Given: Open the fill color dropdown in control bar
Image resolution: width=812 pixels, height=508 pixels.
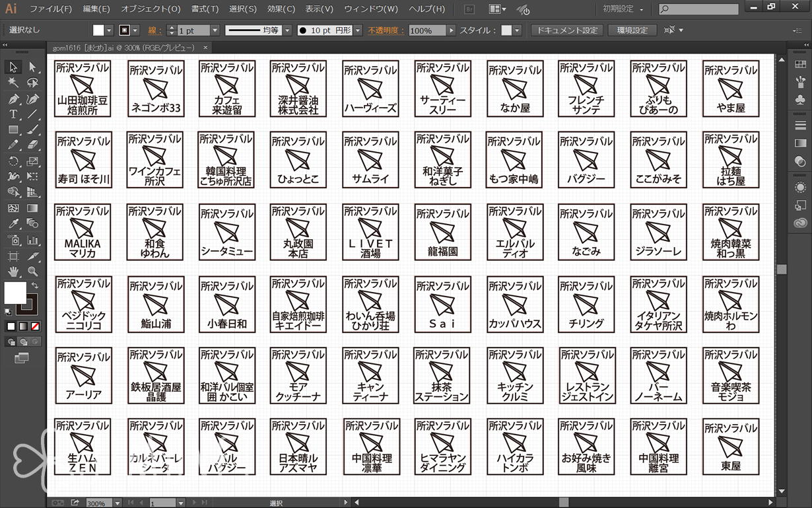Looking at the screenshot, I should [109, 30].
